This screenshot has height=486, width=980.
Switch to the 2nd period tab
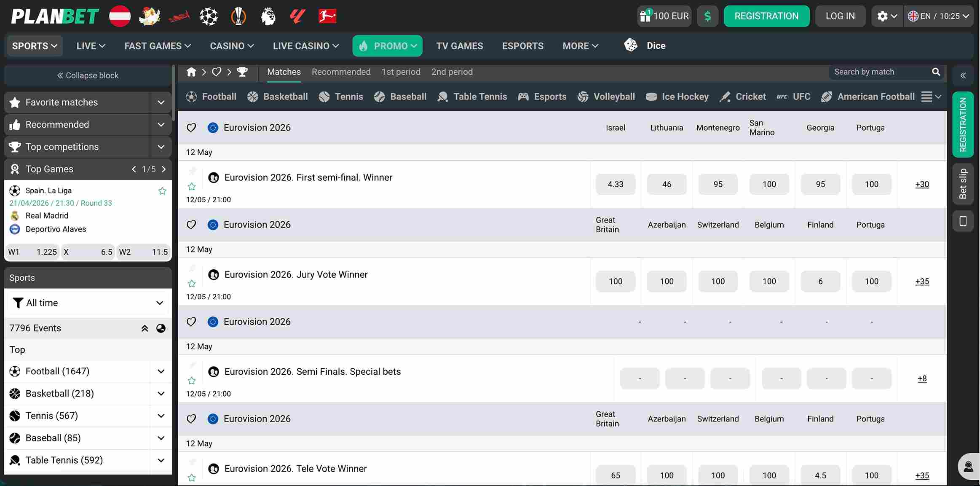pos(452,72)
